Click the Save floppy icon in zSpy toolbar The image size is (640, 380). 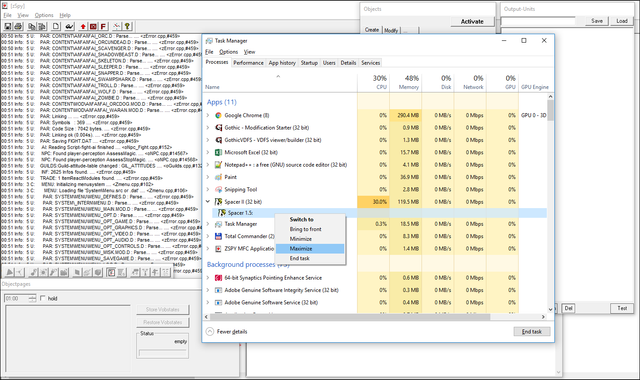click(x=8, y=26)
